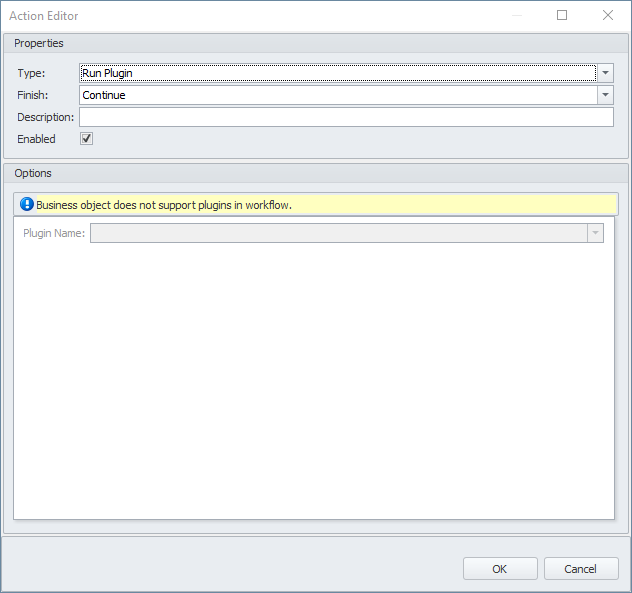Maximize the Action Editor window
Screen dimensions: 632x593
click(x=562, y=15)
